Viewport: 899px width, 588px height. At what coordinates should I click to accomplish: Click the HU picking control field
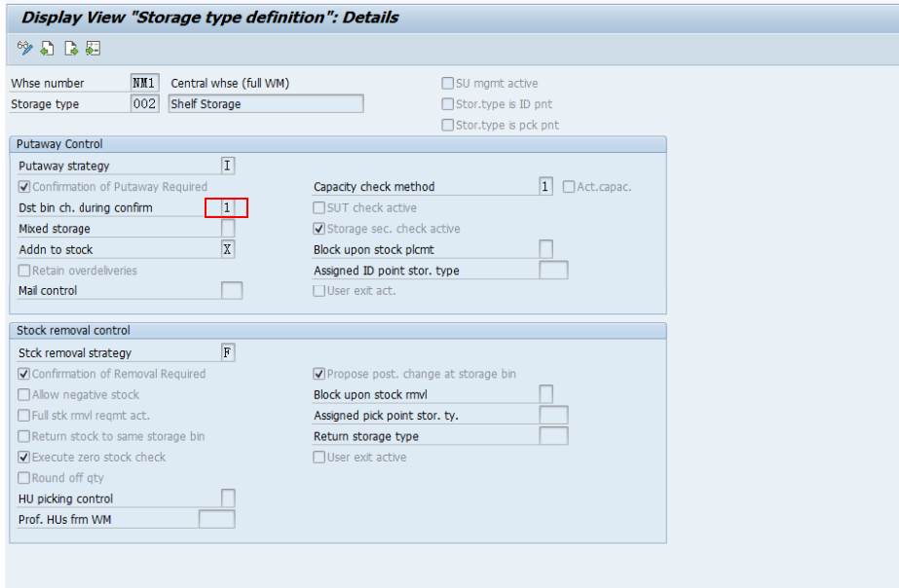coord(228,497)
